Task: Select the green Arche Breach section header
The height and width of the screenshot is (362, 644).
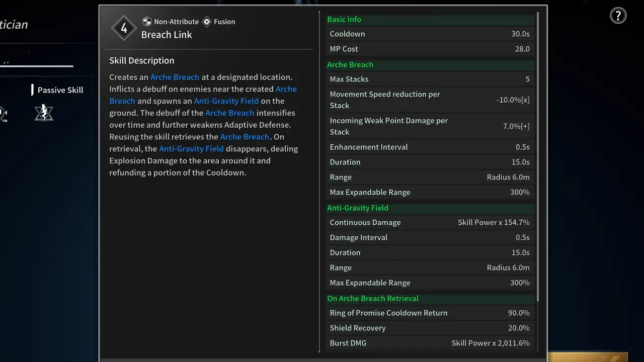Action: pyautogui.click(x=350, y=65)
